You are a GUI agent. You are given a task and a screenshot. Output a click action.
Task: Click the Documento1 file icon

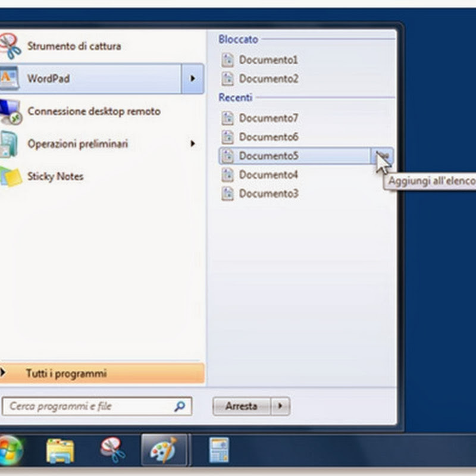[x=227, y=59]
